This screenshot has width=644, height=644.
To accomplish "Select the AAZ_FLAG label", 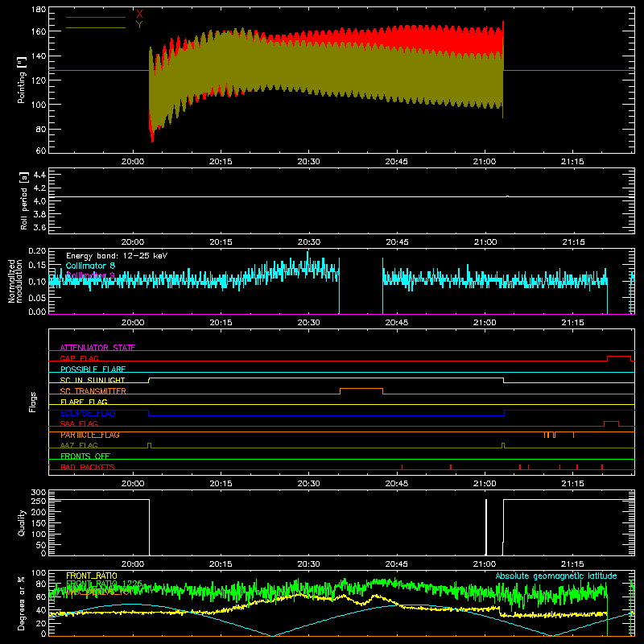I will pos(79,445).
